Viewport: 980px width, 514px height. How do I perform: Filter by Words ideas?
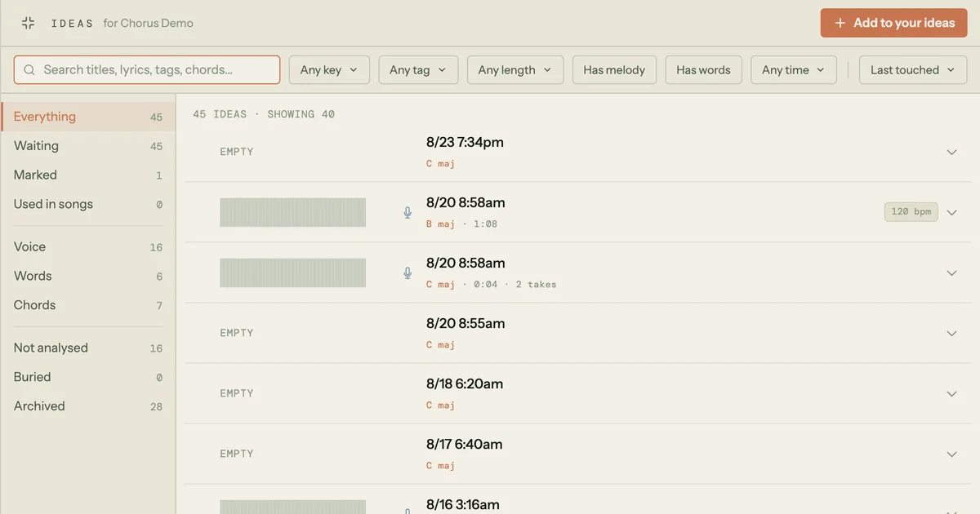pyautogui.click(x=87, y=276)
